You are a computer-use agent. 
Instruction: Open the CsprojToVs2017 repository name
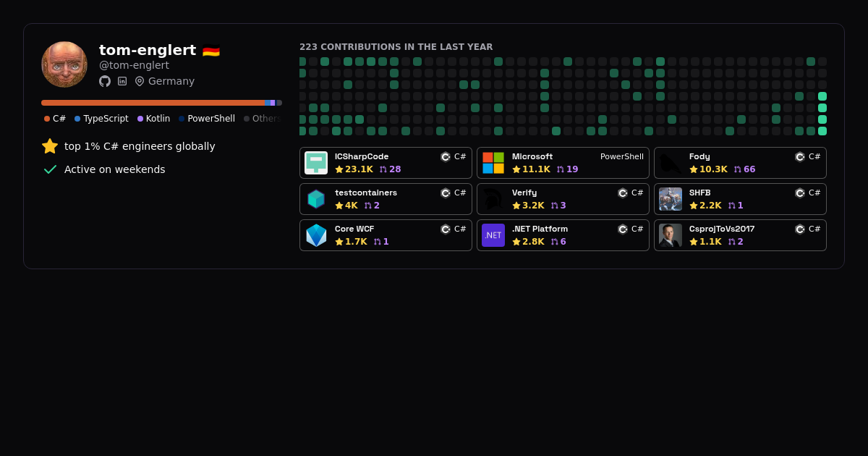coord(722,229)
